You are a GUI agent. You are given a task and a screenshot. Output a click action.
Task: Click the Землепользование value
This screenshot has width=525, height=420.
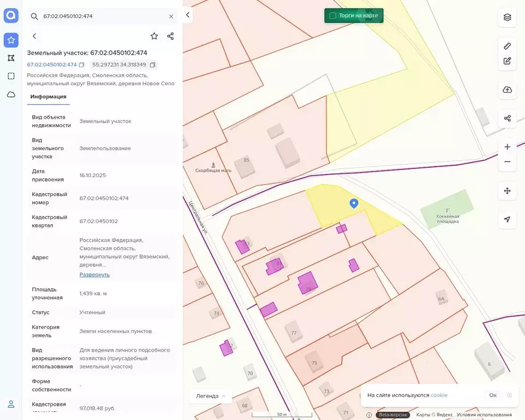[x=105, y=148]
